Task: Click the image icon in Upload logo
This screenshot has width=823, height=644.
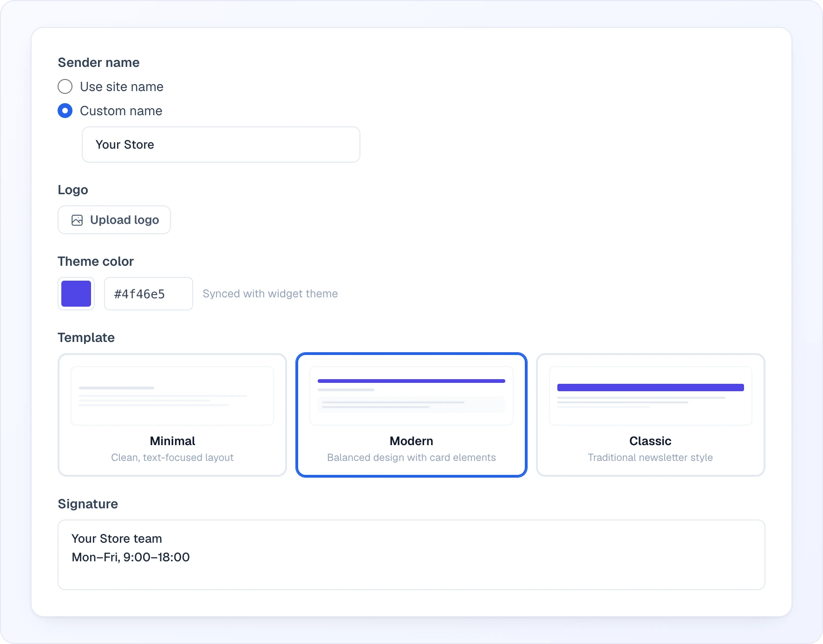Action: 77,220
